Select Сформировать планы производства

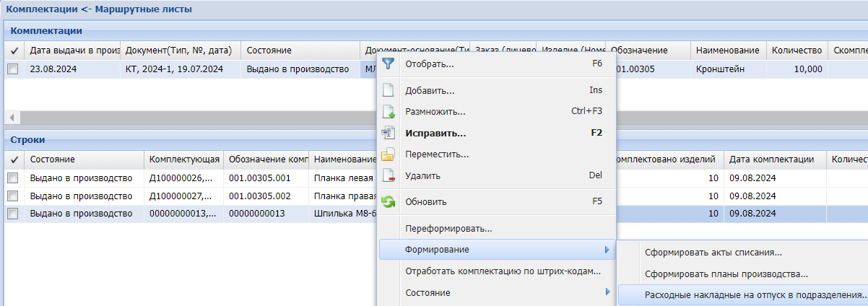726,274
